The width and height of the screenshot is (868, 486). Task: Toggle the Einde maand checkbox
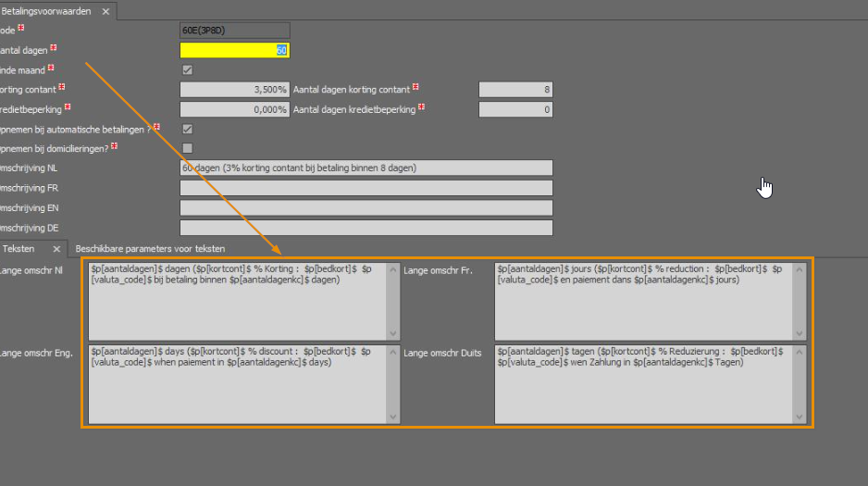pos(188,69)
